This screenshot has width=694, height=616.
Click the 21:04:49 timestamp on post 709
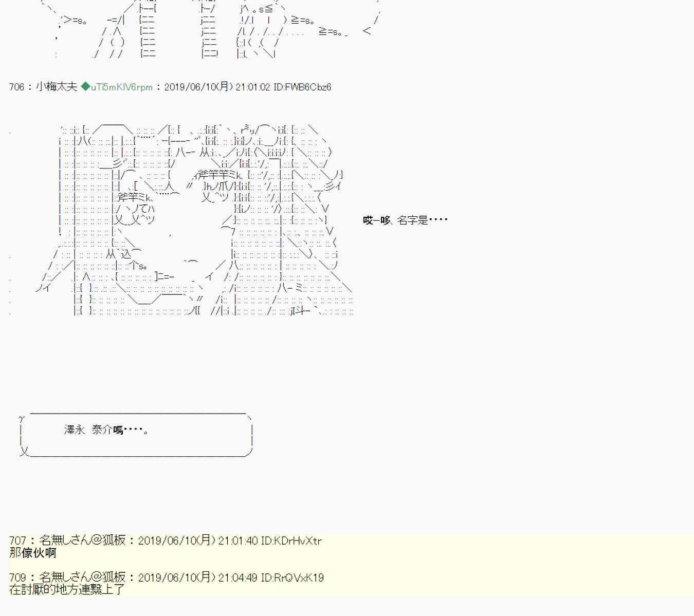click(238, 577)
